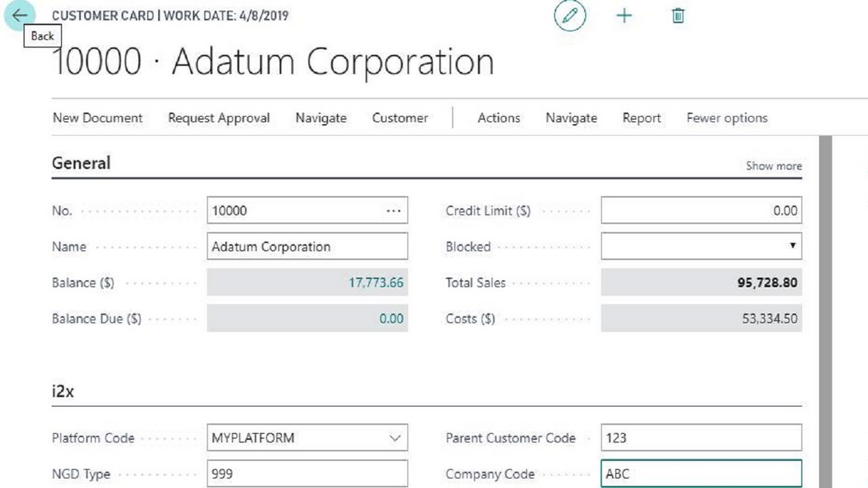The height and width of the screenshot is (488, 868).
Task: Open the Navigate menu beside Request Approval
Action: pyautogui.click(x=321, y=118)
